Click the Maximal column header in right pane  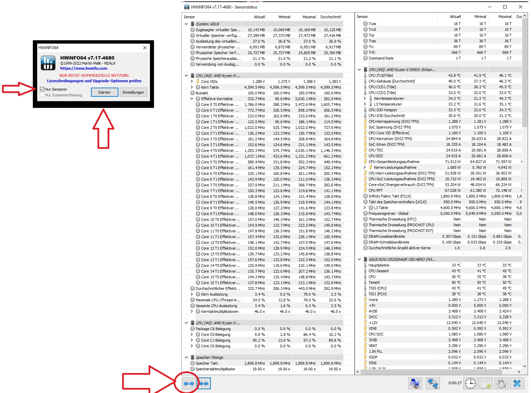(x=501, y=17)
